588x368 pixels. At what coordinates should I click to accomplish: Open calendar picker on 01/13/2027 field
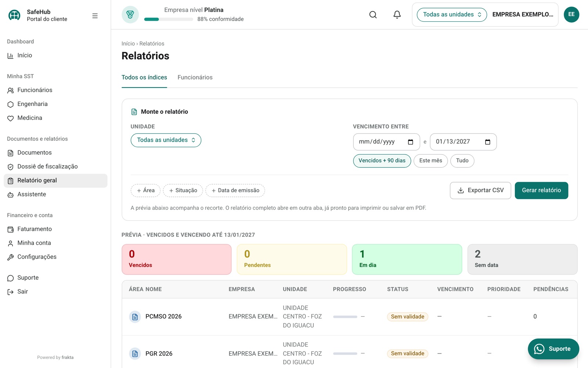point(487,142)
